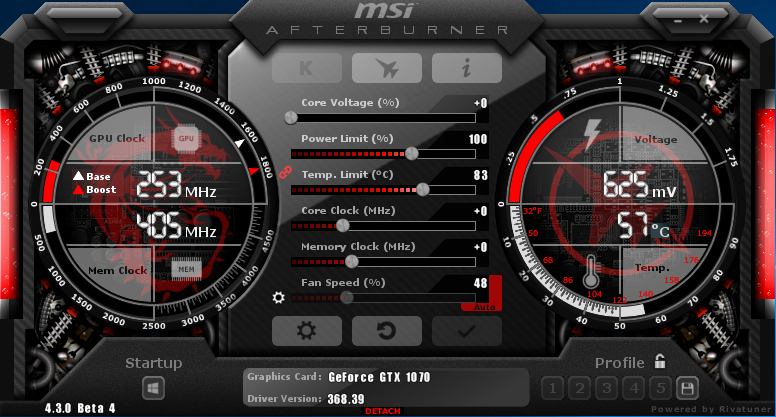Click the red DETACH label

(x=384, y=411)
